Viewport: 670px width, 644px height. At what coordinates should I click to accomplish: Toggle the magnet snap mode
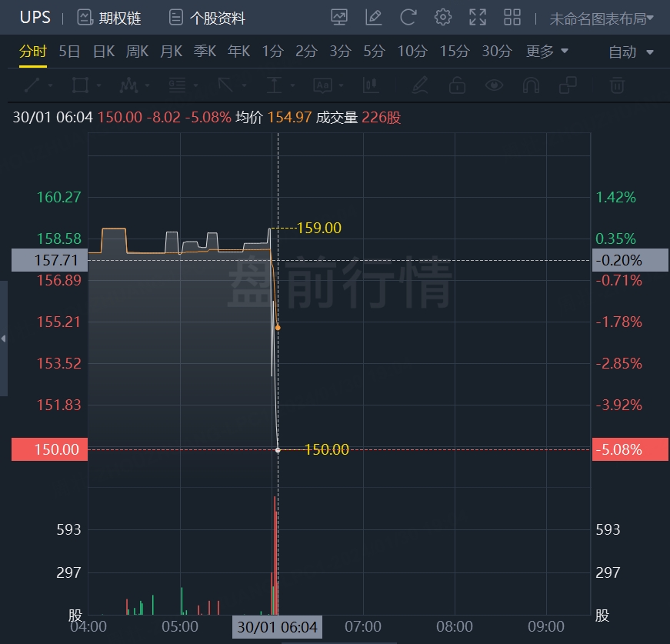point(531,85)
